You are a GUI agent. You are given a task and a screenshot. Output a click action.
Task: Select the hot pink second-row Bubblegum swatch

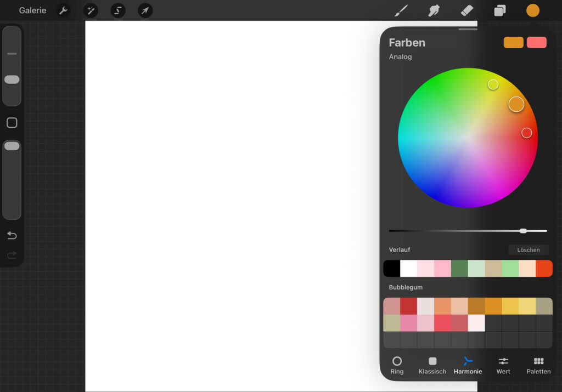pos(408,323)
